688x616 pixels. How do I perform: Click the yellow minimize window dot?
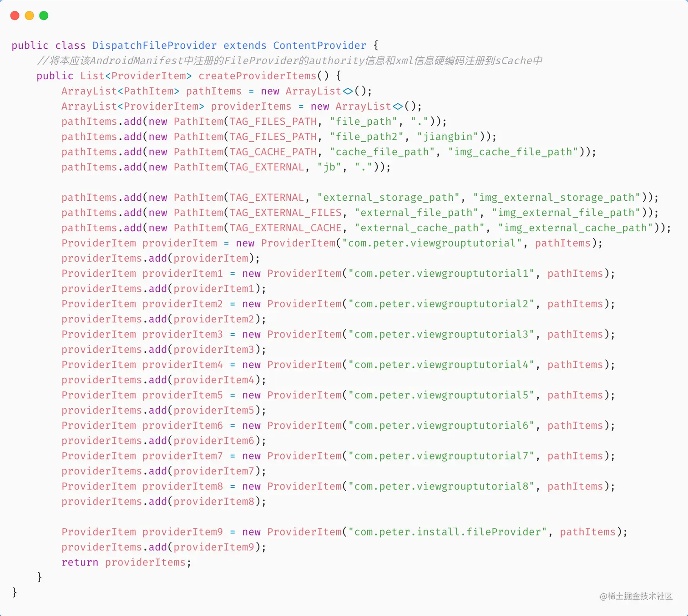point(29,15)
